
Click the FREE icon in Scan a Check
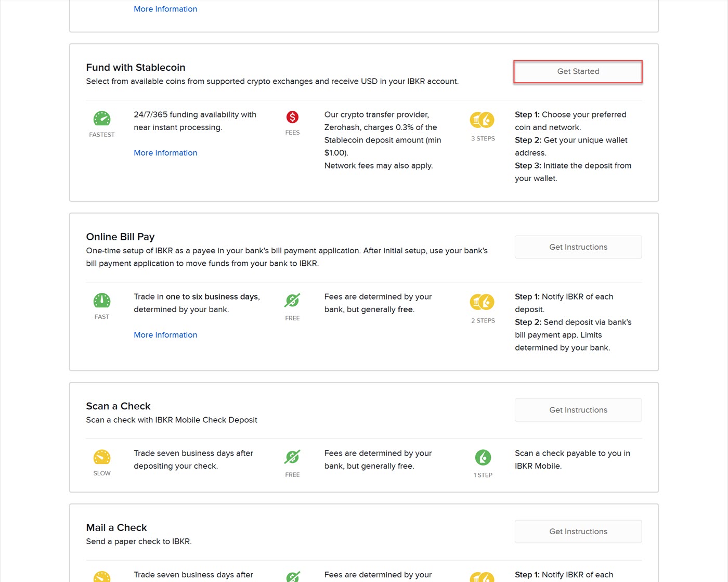292,457
